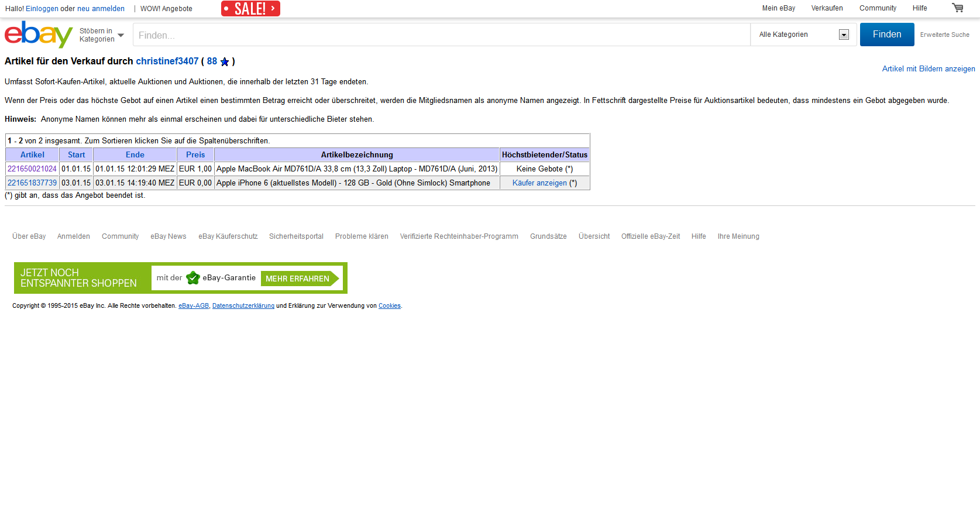Viewport: 980px width, 529px height.
Task: Sort by the Artikel column header
Action: pyautogui.click(x=32, y=154)
